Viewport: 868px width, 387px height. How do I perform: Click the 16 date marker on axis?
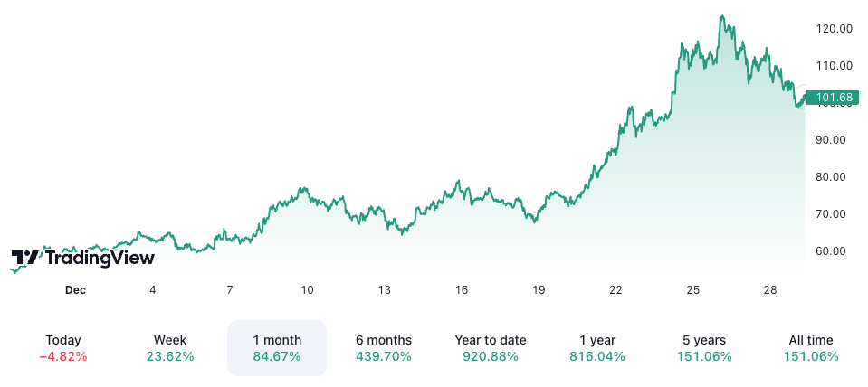click(462, 289)
